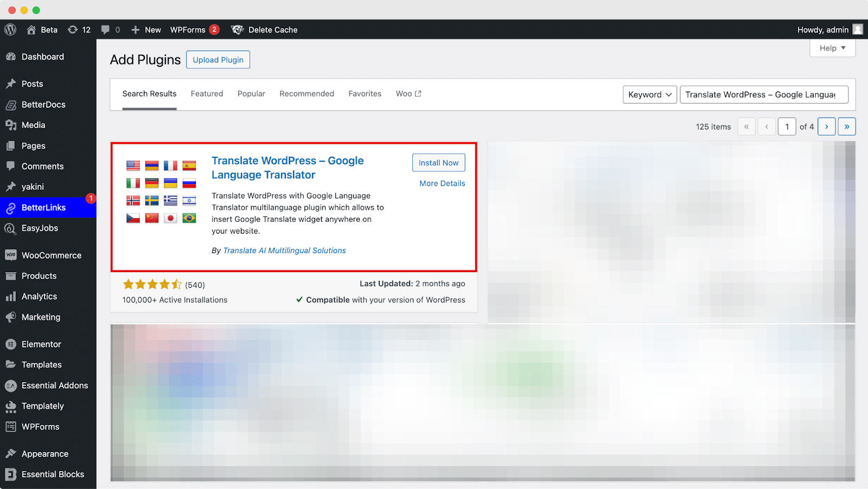Click the Elementor sidebar icon

(x=11, y=344)
